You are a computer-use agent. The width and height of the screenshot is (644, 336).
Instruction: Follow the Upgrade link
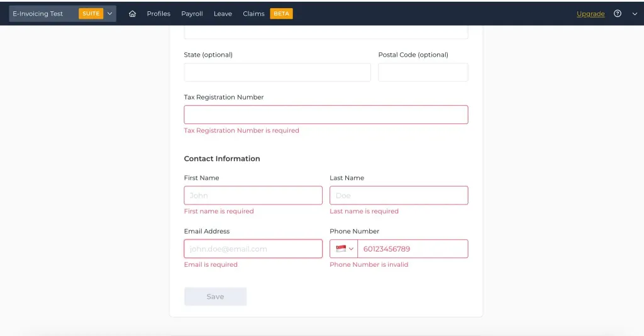(x=591, y=14)
